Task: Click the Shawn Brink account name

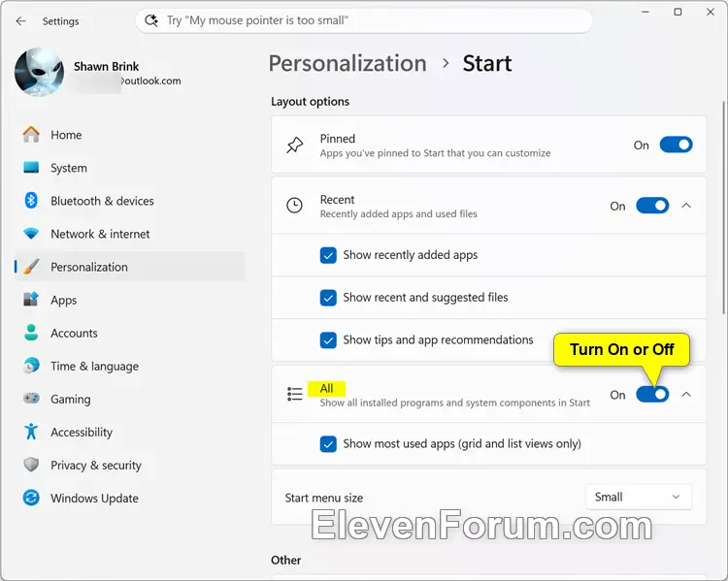Action: (107, 66)
